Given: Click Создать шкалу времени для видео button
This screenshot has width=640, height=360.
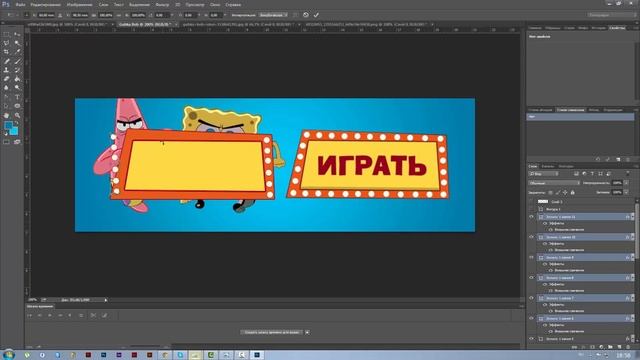Looking at the screenshot, I should 272,332.
